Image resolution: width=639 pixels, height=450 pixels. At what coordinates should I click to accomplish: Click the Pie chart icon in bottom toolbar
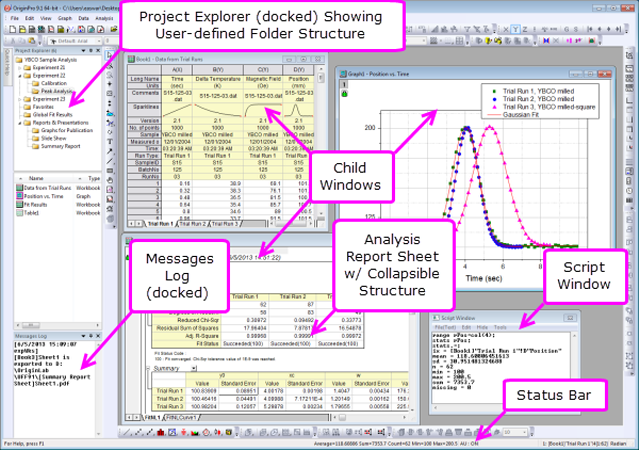click(x=206, y=432)
